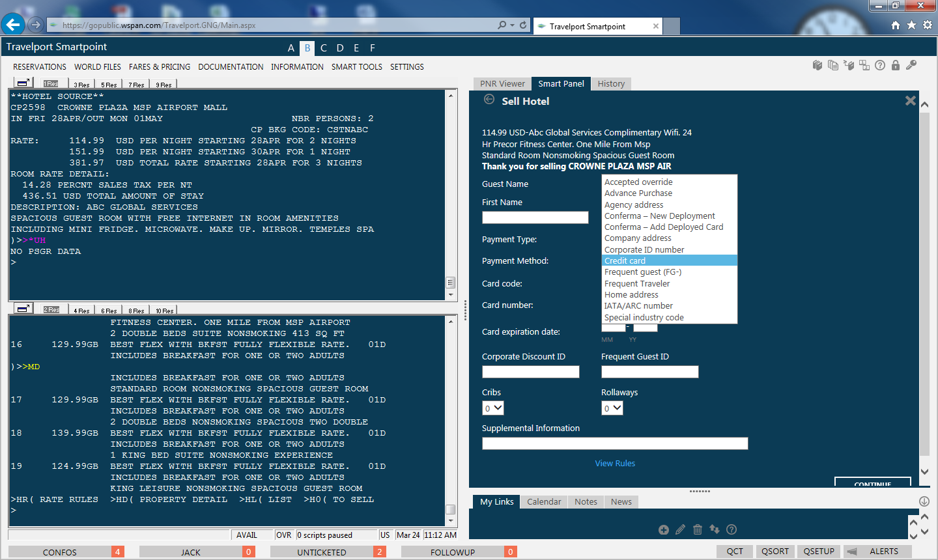Click the Frequent Guest ID field
938x560 pixels.
click(650, 372)
